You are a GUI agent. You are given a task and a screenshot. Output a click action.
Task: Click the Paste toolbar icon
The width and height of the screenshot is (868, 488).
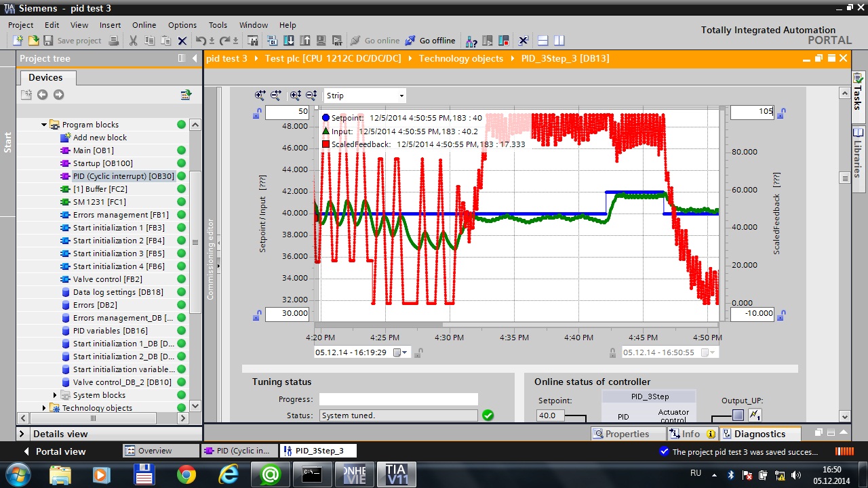[166, 41]
